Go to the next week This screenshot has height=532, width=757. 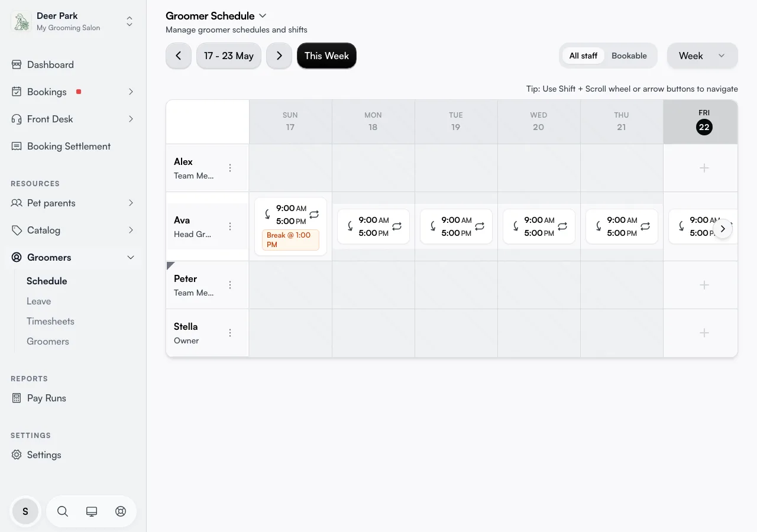279,56
